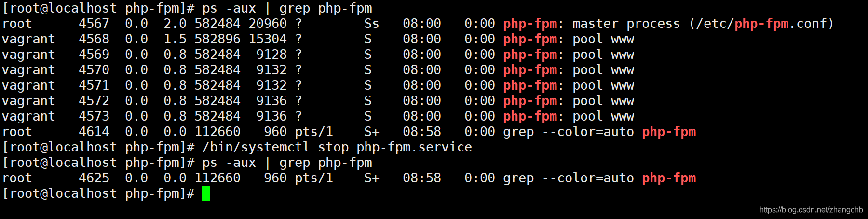Click the second ps -aux command line

[x=287, y=163]
